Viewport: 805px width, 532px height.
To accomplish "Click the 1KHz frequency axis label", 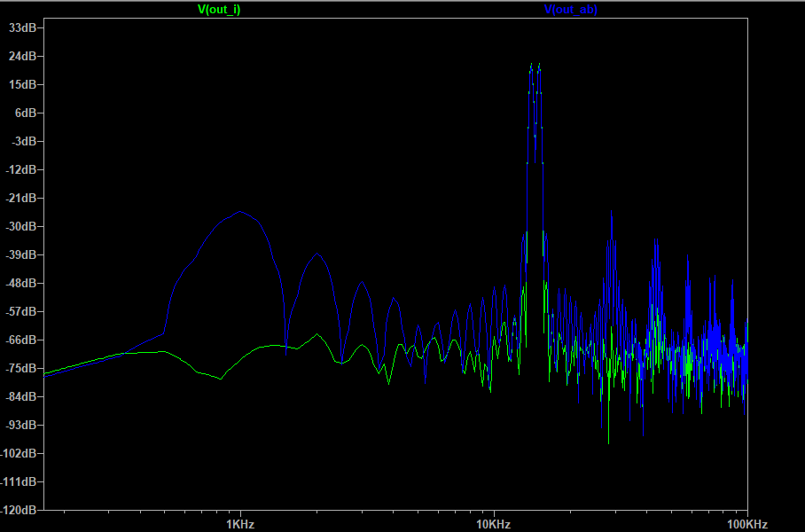I will tap(240, 524).
